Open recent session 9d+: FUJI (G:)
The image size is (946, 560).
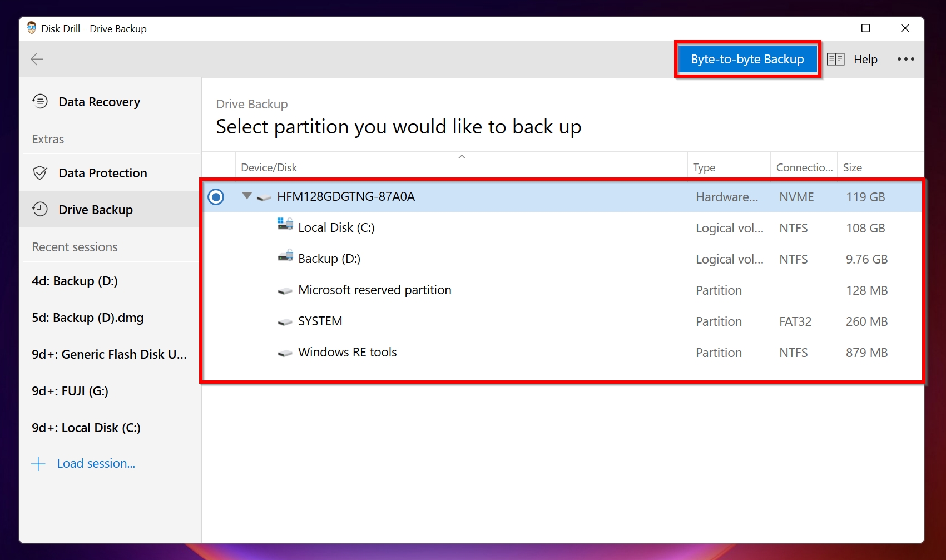click(110, 391)
